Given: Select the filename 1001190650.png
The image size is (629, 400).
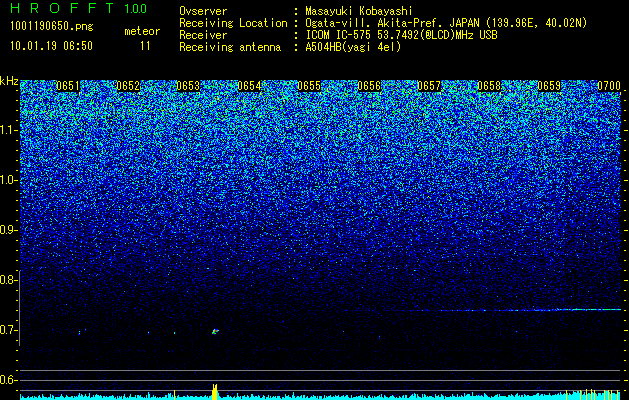Looking at the screenshot, I should 52,26.
